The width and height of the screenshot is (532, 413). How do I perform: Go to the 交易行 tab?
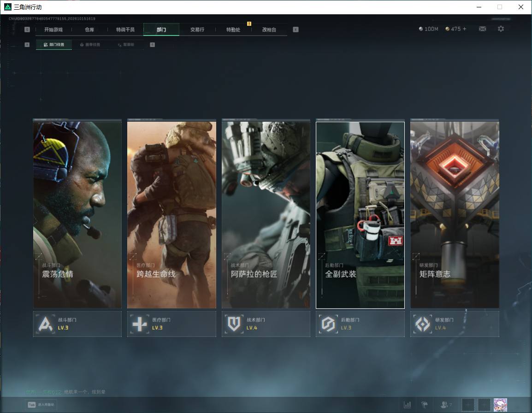(x=197, y=29)
